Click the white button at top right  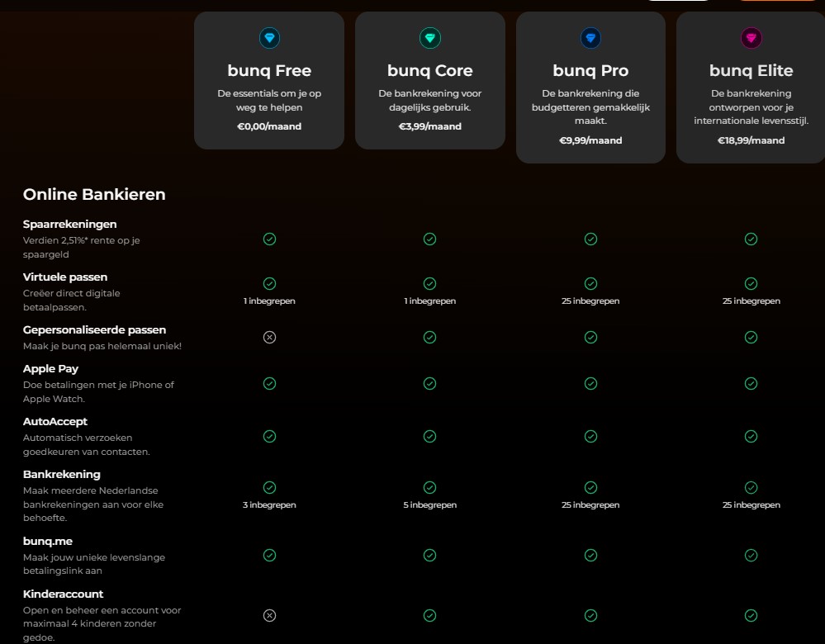click(x=679, y=2)
